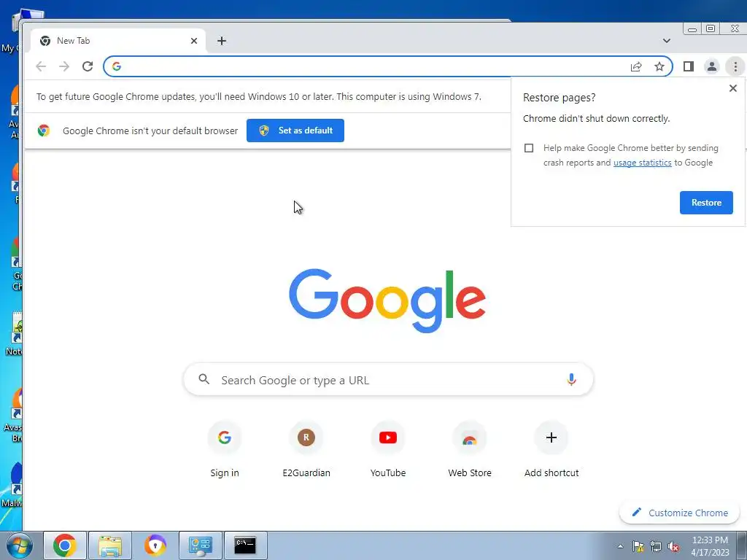747x560 pixels.
Task: Click the Action Center flag icon
Action: [638, 546]
